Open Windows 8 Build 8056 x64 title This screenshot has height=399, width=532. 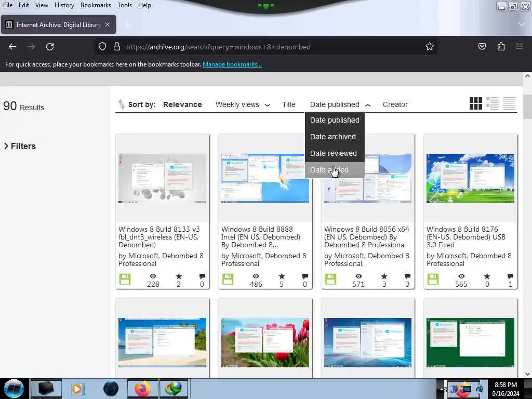(366, 237)
